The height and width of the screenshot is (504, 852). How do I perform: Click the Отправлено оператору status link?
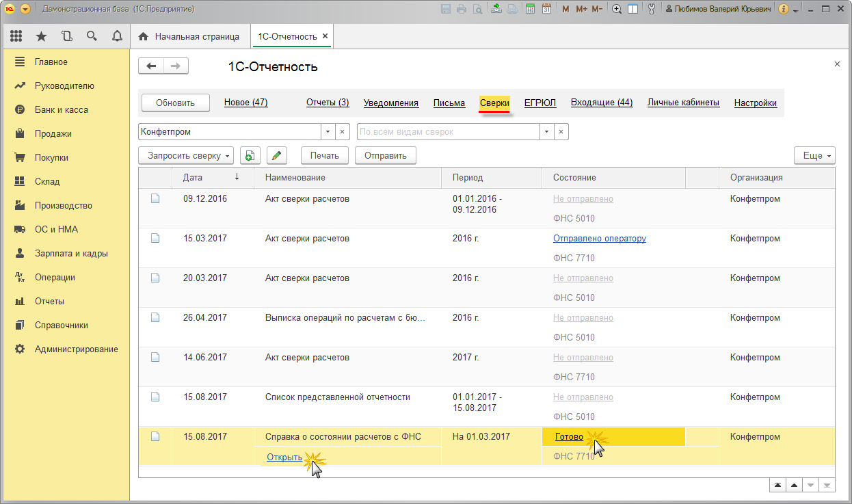[x=599, y=239]
